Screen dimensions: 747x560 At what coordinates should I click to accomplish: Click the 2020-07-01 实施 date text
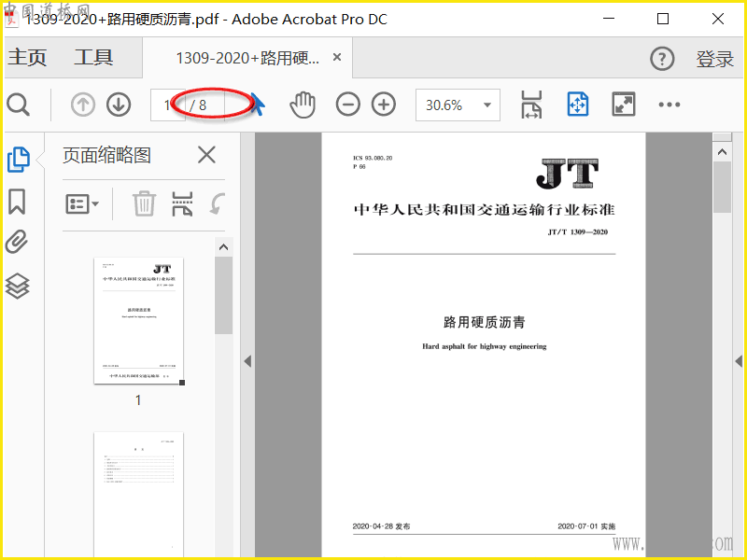tap(586, 526)
